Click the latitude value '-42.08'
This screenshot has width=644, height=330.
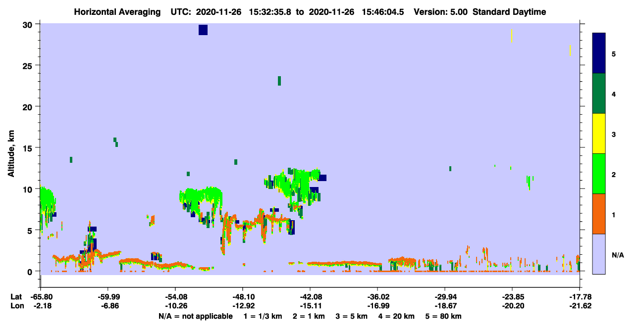click(x=310, y=297)
